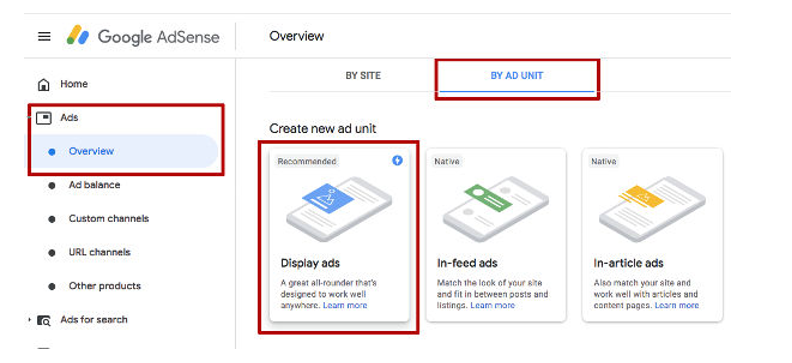Click Learn more on In-feed ads card
Screen dimensions: 792x363
(492, 305)
